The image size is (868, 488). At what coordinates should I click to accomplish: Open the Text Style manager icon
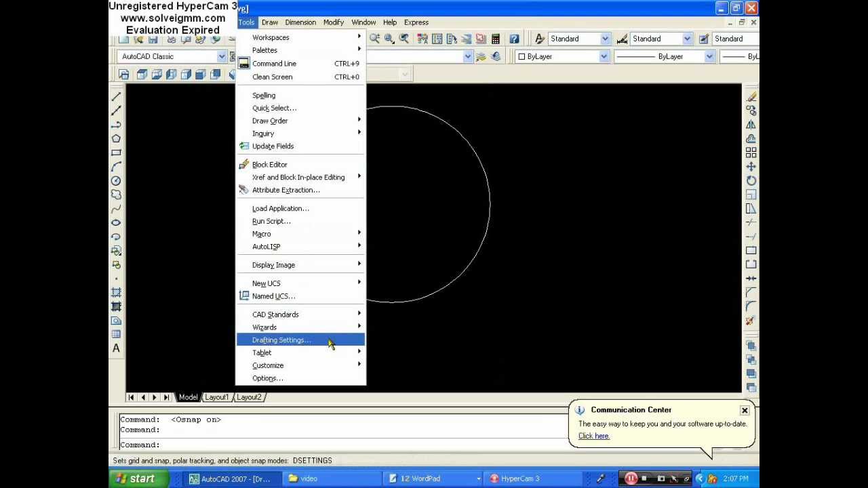tap(540, 39)
